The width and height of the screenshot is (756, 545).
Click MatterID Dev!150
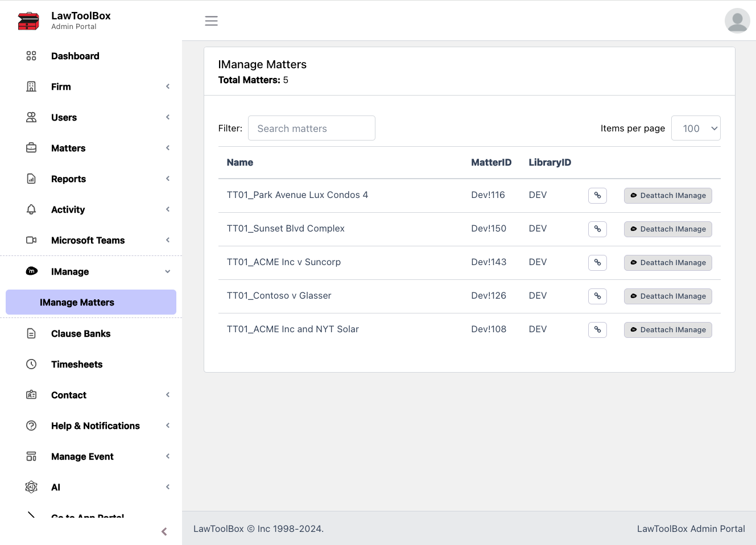pos(489,228)
